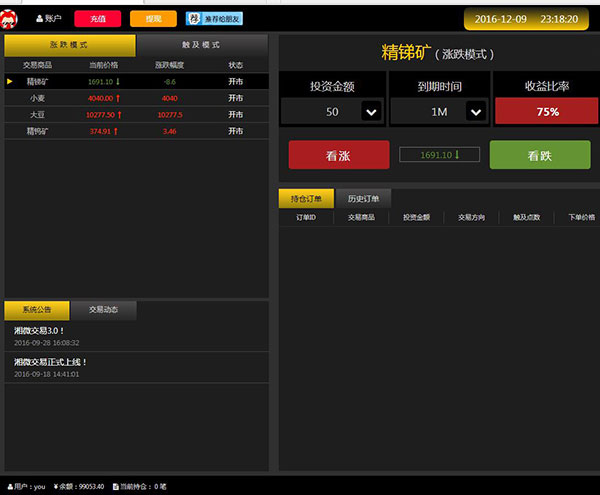The width and height of the screenshot is (600, 495).
Task: Click the 余额 balance in the status bar
Action: 79,487
